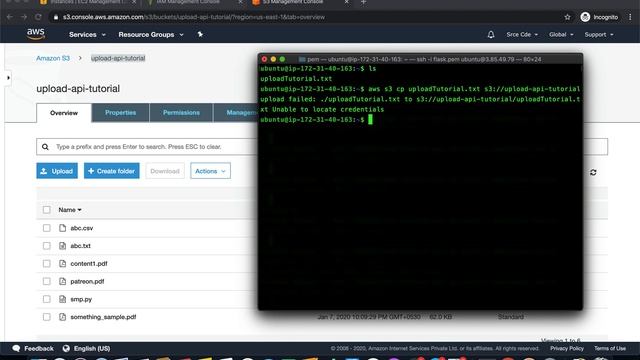Image resolution: width=640 pixels, height=360 pixels.
Task: Bookmark page with the star icon
Action: tap(567, 17)
